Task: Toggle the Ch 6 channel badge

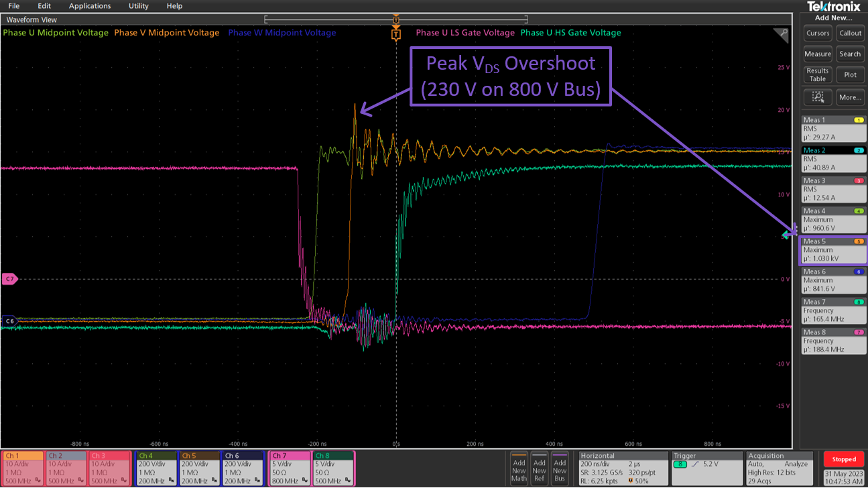Action: coord(244,468)
